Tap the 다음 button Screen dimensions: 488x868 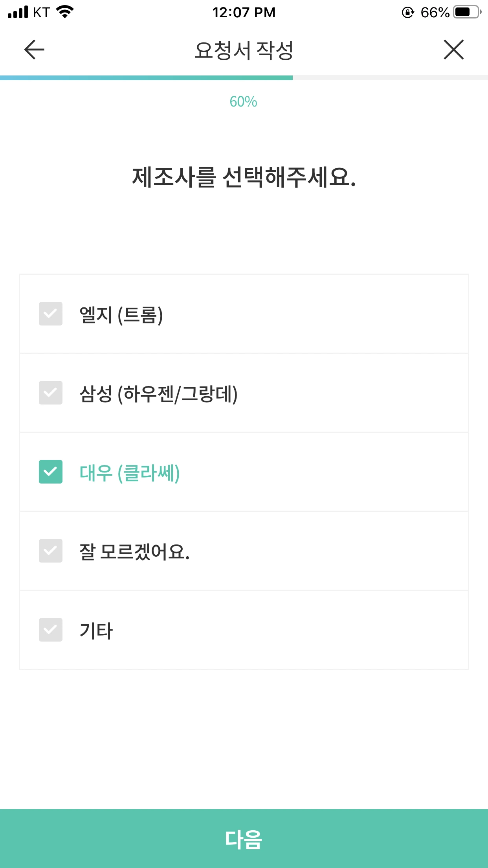click(x=244, y=839)
